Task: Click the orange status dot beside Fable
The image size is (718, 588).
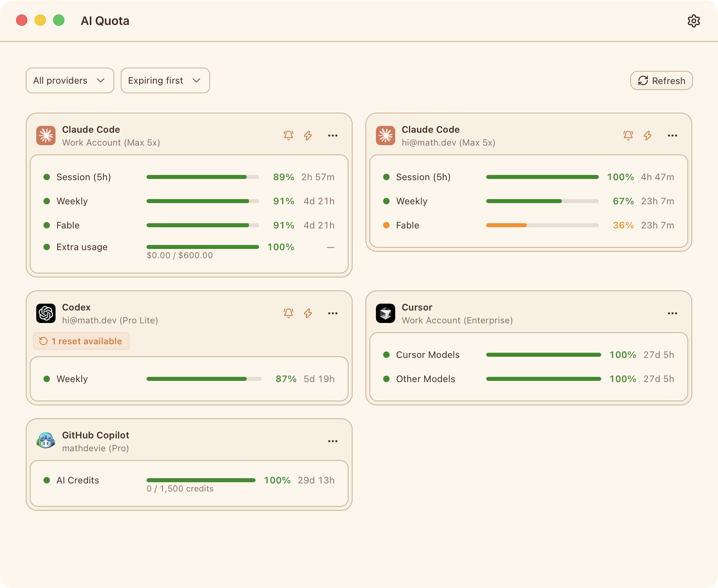Action: [386, 225]
